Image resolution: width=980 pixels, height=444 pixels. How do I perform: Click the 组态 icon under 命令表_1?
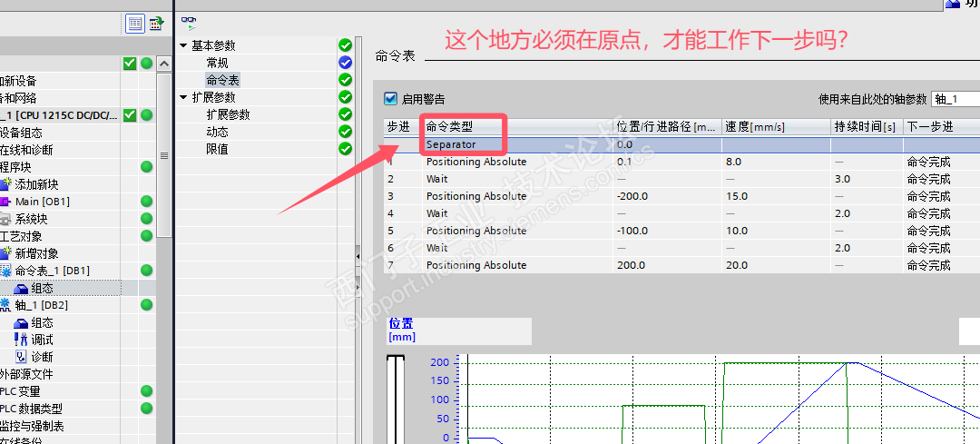click(21, 289)
